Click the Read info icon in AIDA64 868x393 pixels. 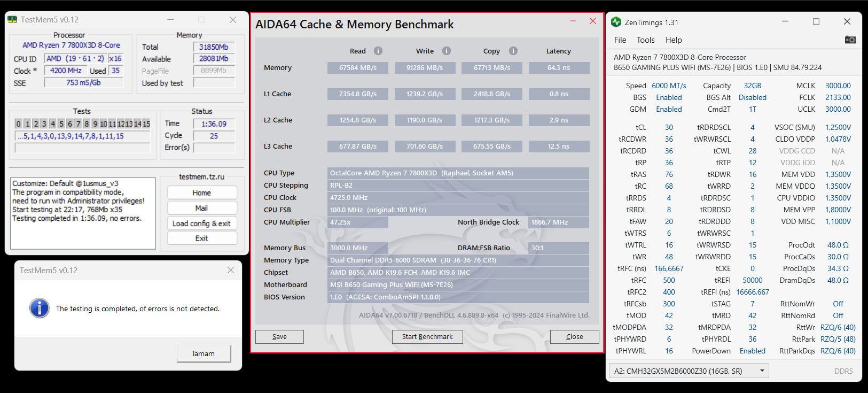click(378, 51)
